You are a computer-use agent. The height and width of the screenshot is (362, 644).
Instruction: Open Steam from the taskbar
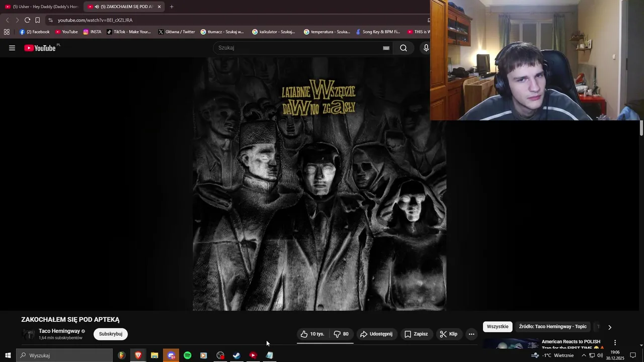pyautogui.click(x=236, y=355)
